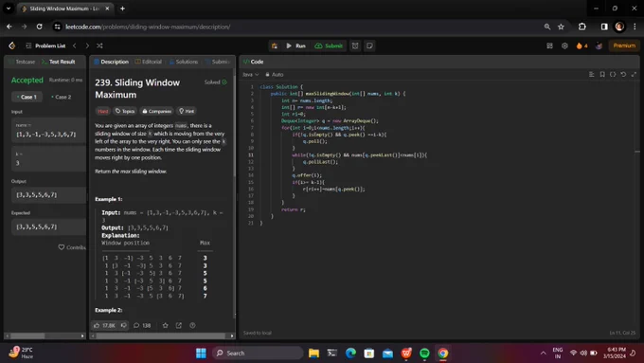Screen dimensions: 644x363
Task: Share the problem link icon
Action: [179, 325]
